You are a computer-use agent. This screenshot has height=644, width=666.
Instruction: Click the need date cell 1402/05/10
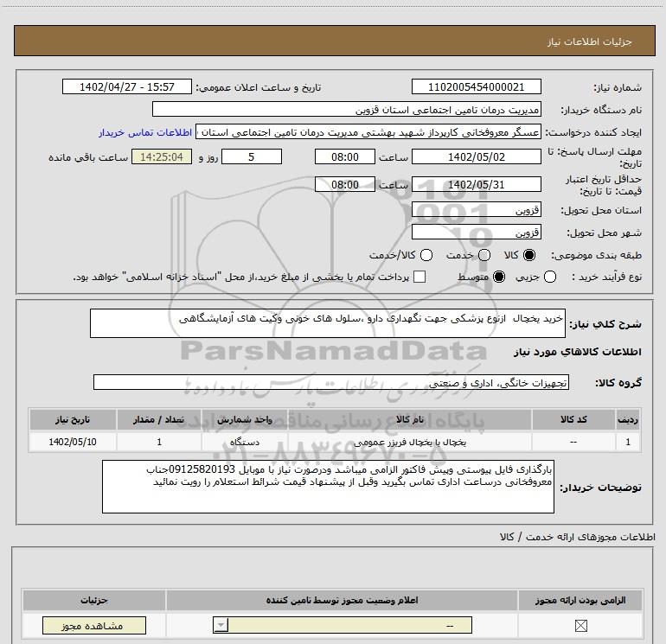tap(73, 442)
